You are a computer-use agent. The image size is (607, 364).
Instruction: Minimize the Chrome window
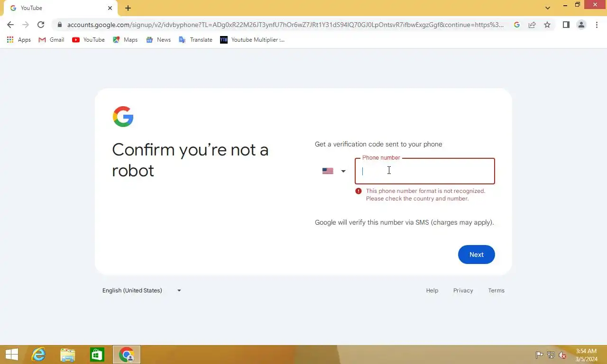click(x=565, y=5)
